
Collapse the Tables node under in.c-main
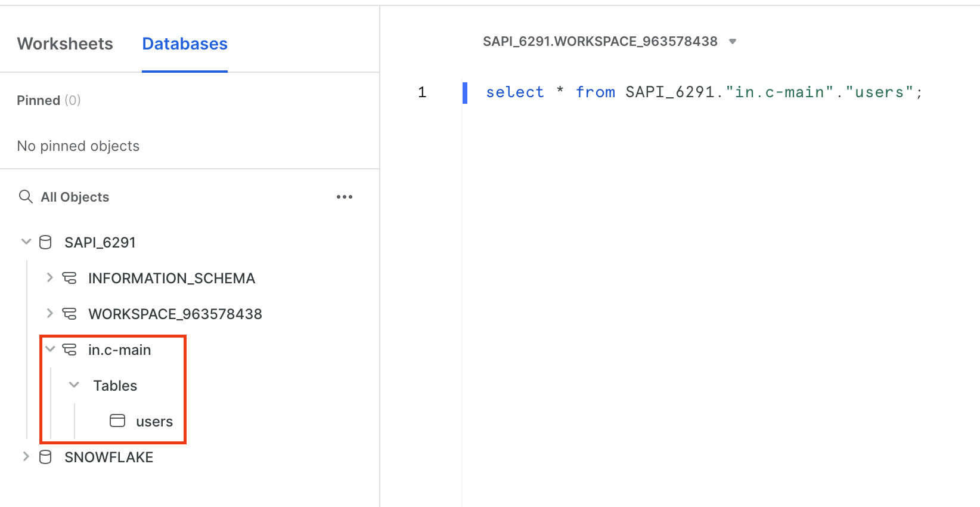point(73,385)
